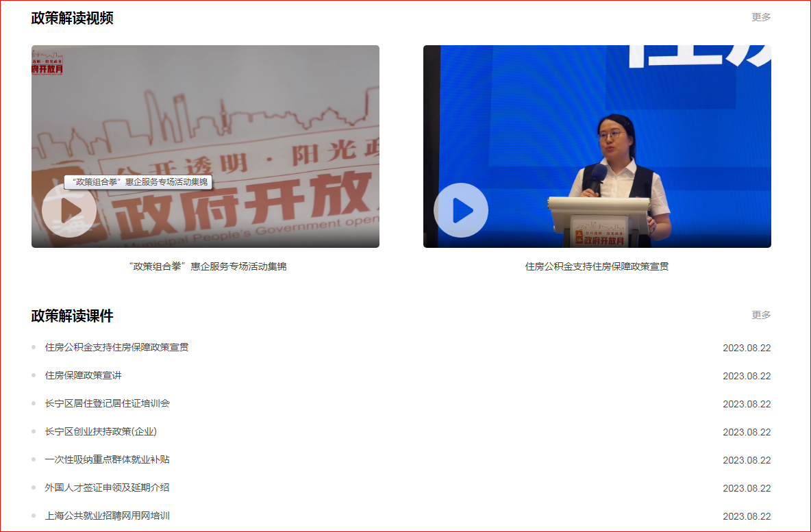Open 住房保障政策宣讲 courseware
This screenshot has height=532, width=811.
click(84, 375)
